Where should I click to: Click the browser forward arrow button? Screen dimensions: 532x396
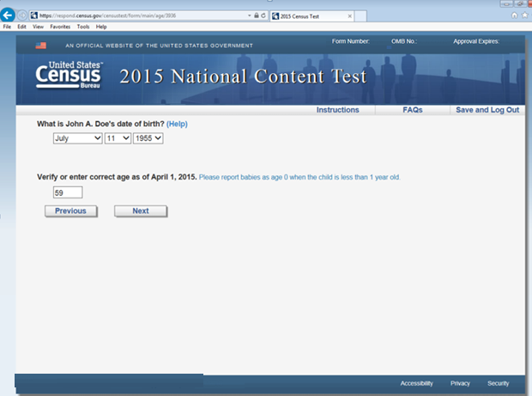click(x=22, y=15)
